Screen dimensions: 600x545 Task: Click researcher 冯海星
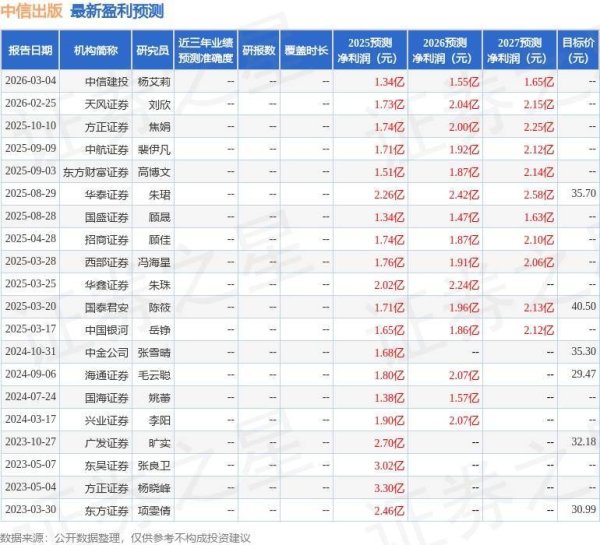[154, 262]
